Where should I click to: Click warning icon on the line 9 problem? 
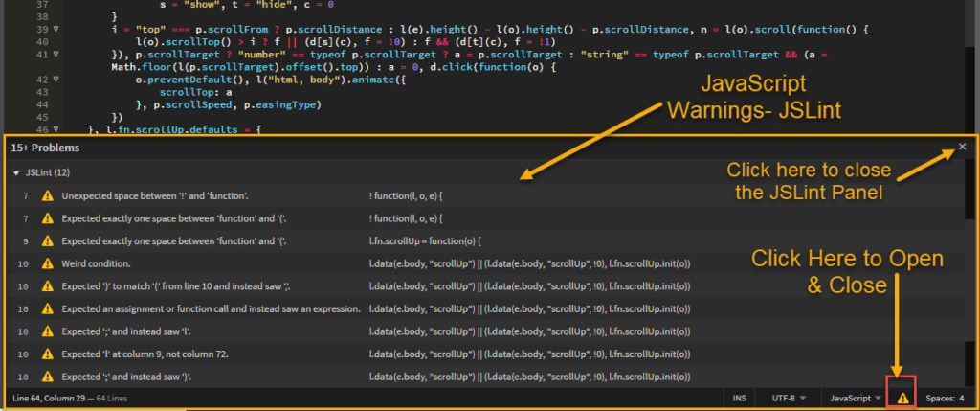48,240
